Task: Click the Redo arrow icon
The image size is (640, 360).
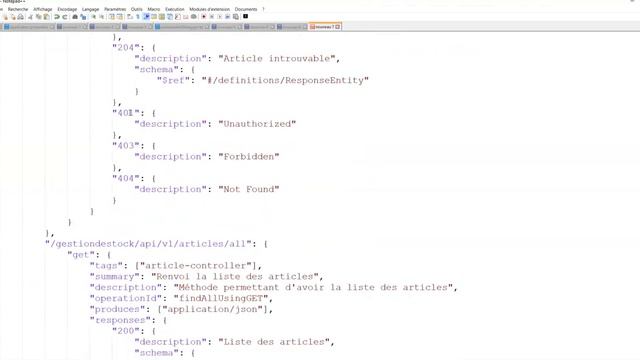Action: tap(64, 17)
